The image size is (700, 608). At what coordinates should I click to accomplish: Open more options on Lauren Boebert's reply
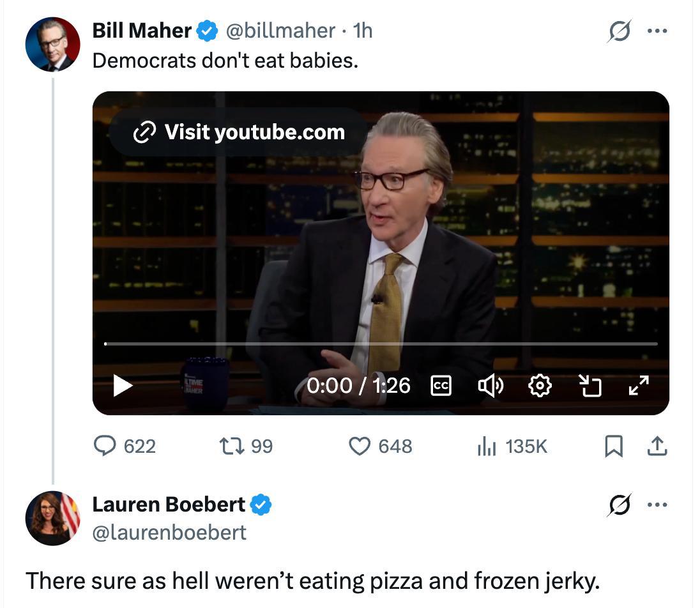pyautogui.click(x=657, y=505)
